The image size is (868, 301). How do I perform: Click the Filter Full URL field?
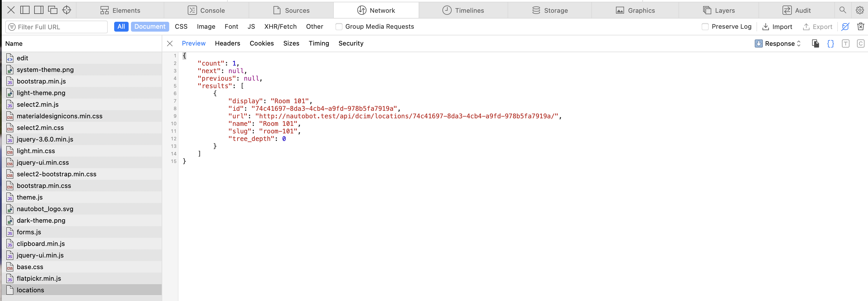(56, 27)
